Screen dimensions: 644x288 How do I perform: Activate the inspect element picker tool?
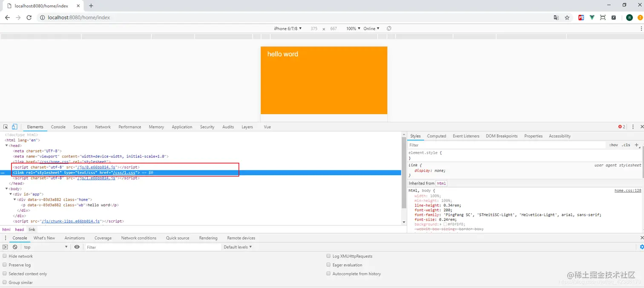(6, 127)
